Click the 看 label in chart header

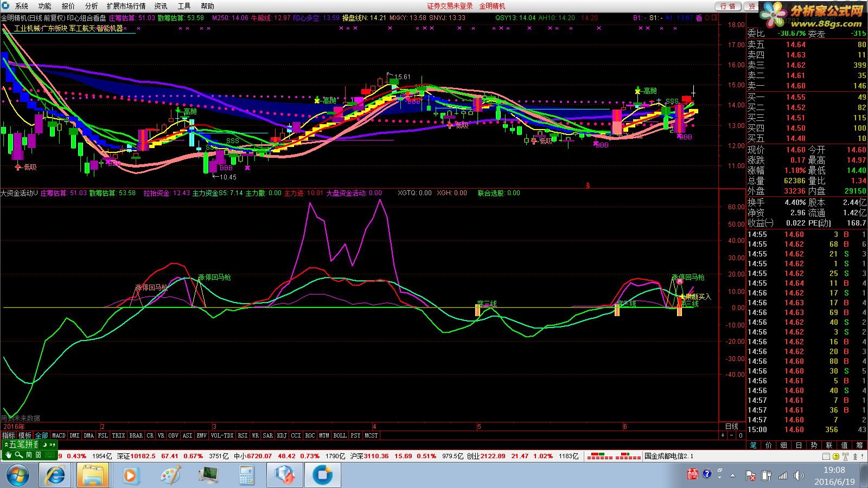[x=699, y=18]
